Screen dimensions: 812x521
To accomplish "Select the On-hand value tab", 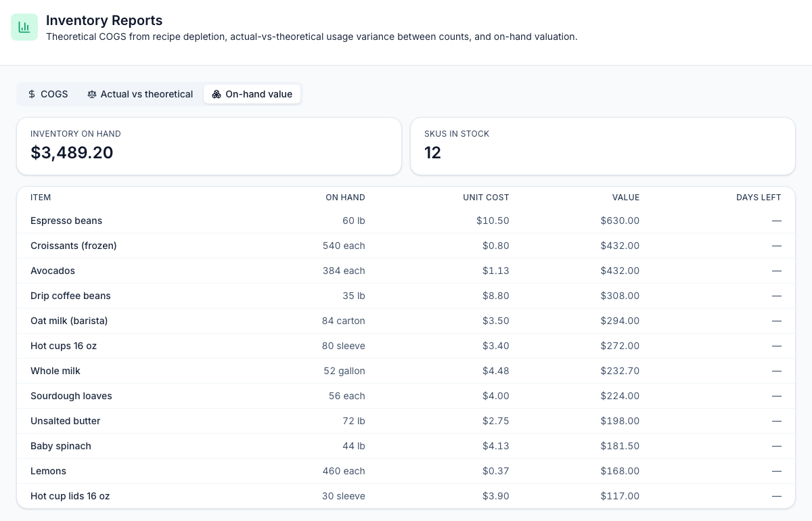I will [x=252, y=94].
